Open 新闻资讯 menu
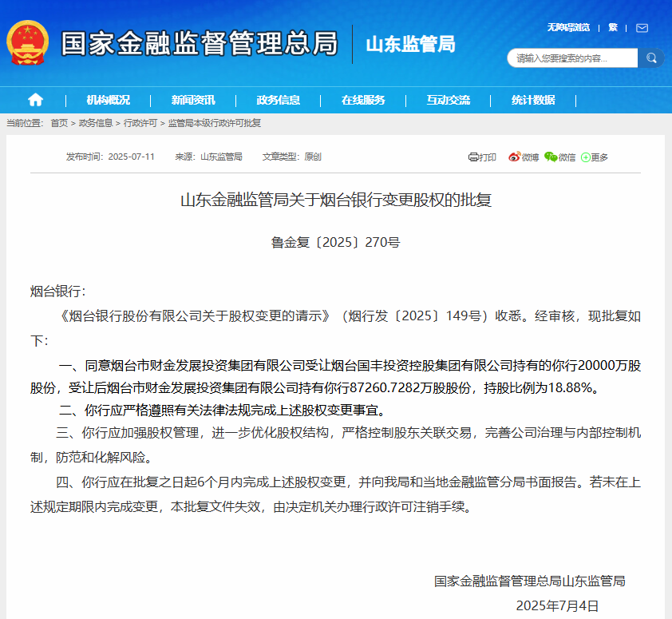Screen dimensions: 672x619 (193, 100)
